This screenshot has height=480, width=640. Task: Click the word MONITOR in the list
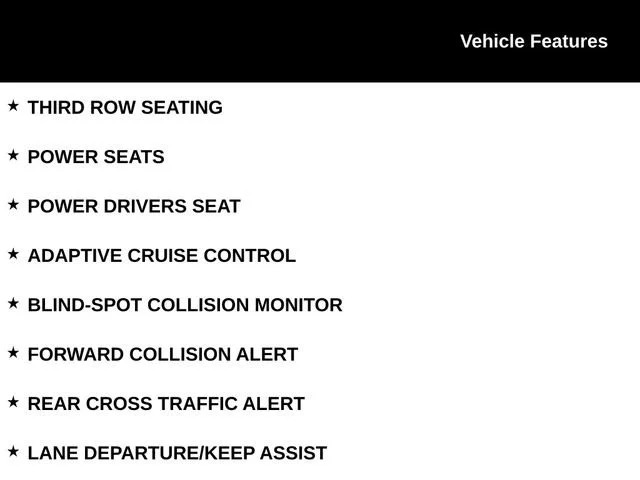pos(298,305)
